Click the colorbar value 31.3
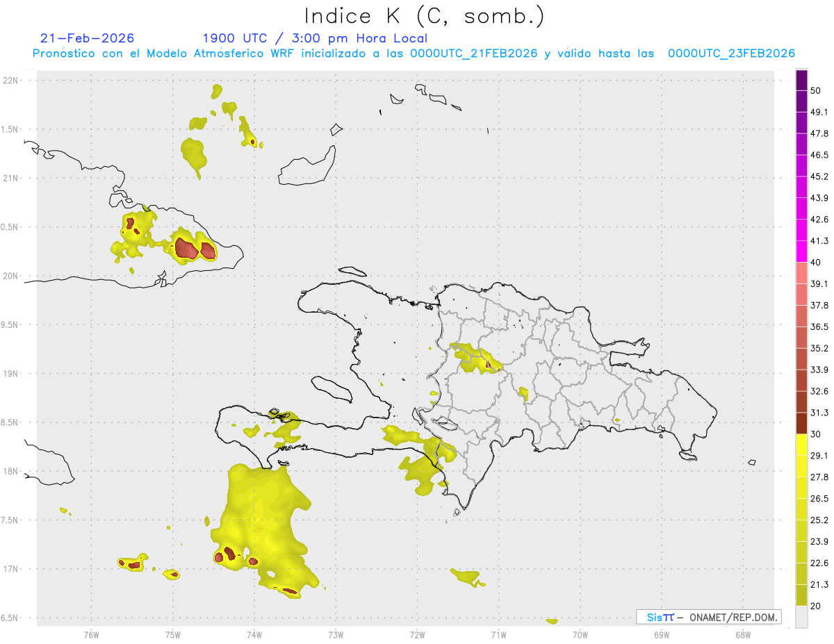The image size is (834, 644). pyautogui.click(x=819, y=413)
